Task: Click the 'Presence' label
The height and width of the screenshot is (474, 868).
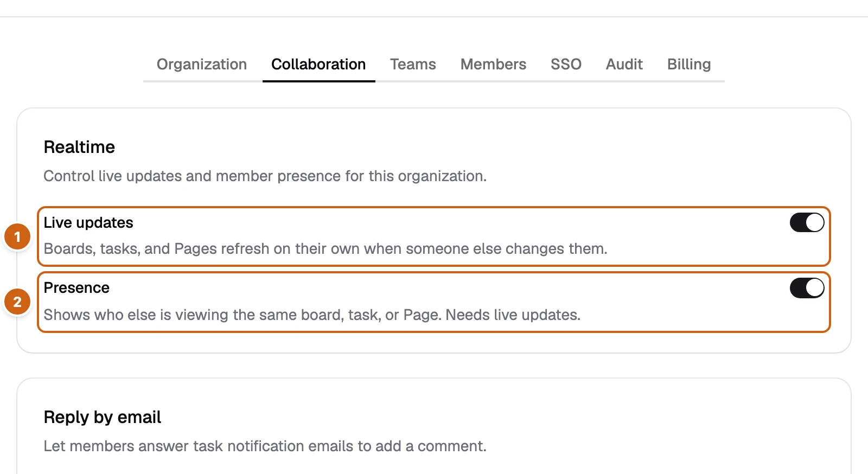Action: [76, 288]
